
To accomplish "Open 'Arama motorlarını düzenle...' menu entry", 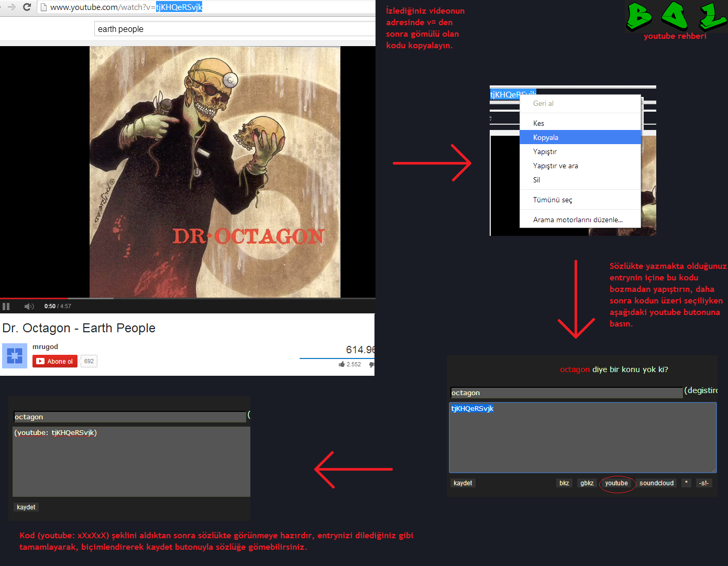I will 577,220.
